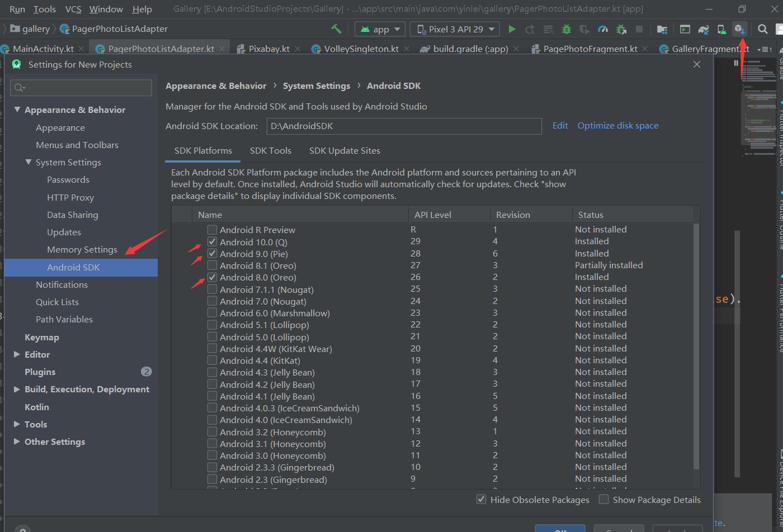
Task: Expand the Other Settings node
Action: [17, 441]
